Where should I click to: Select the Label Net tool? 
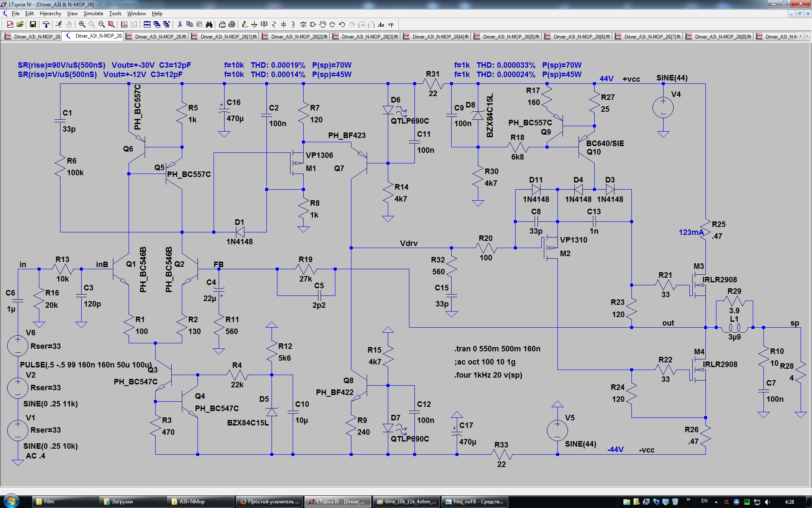264,25
